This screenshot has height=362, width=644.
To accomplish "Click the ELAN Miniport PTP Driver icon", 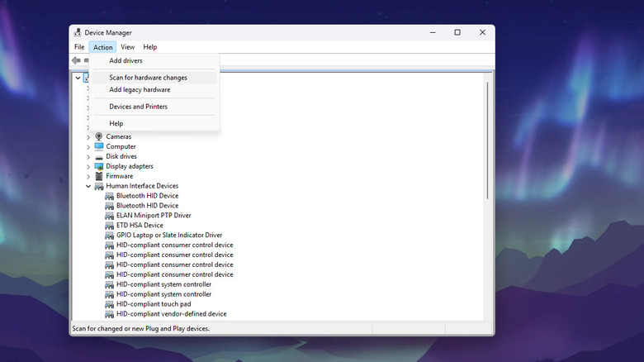I will (110, 215).
